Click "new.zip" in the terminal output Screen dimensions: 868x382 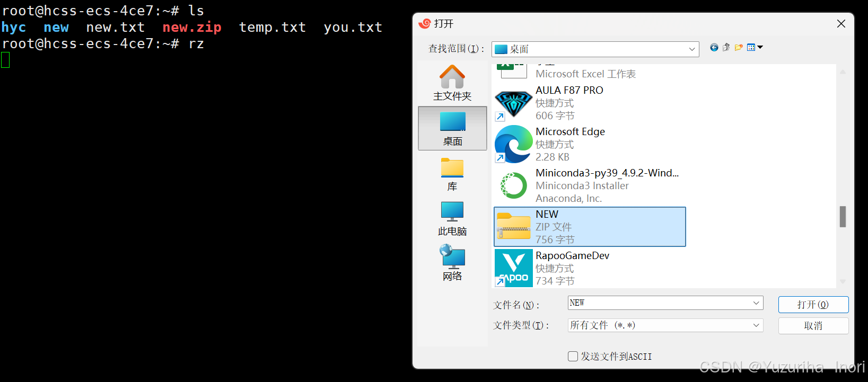click(192, 27)
